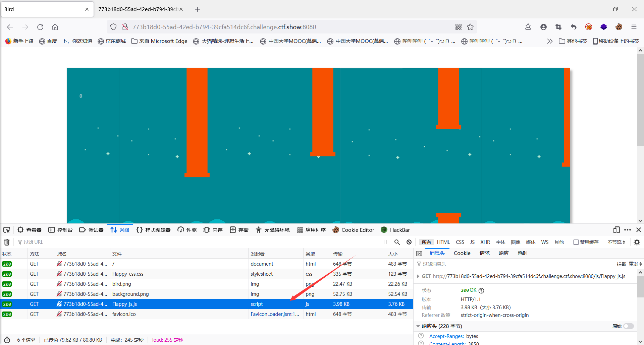This screenshot has height=345, width=644.
Task: Open Accept-Ranges header help icon
Action: click(421, 336)
